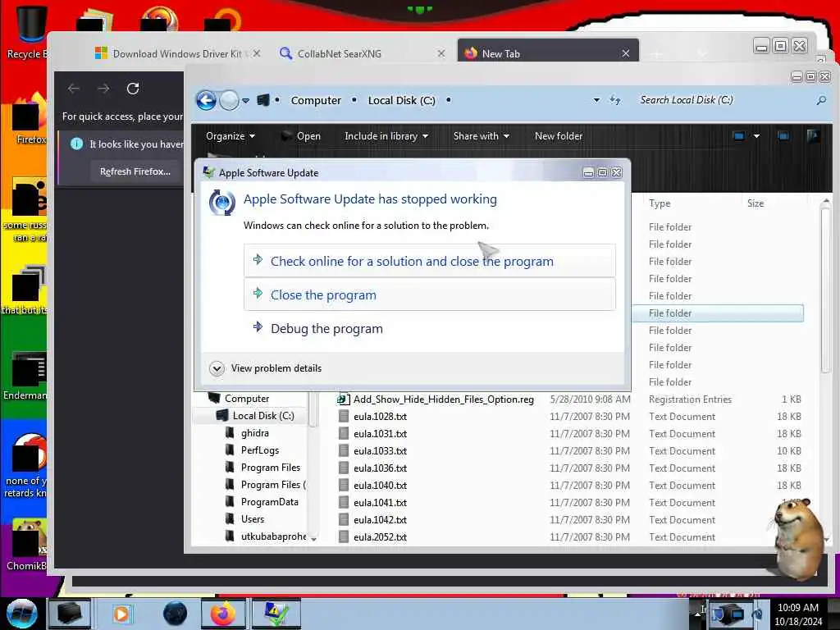840x630 pixels.
Task: Select ProgramData folder in tree
Action: tap(269, 501)
